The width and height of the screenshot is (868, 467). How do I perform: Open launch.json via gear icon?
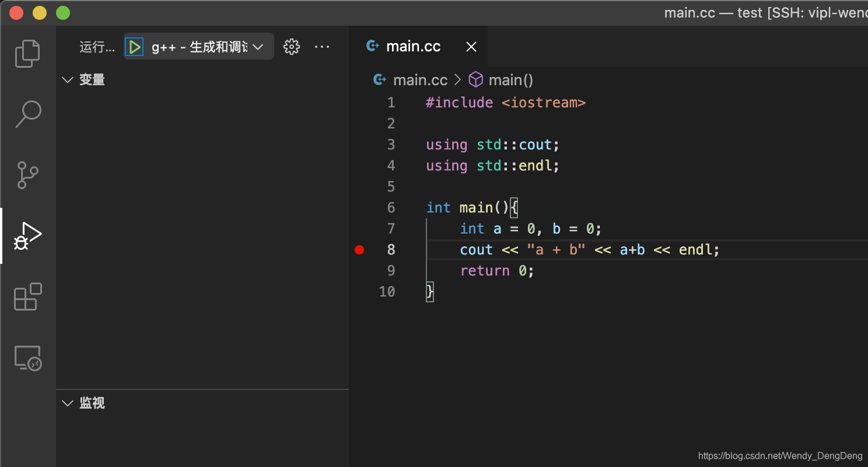[292, 47]
